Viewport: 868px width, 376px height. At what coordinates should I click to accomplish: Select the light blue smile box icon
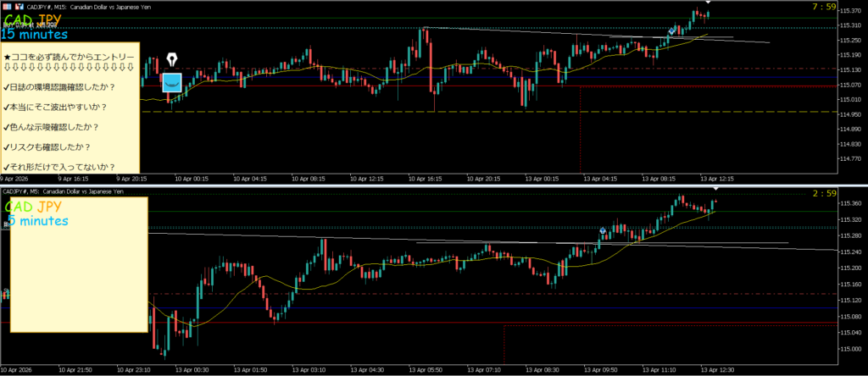(x=172, y=82)
